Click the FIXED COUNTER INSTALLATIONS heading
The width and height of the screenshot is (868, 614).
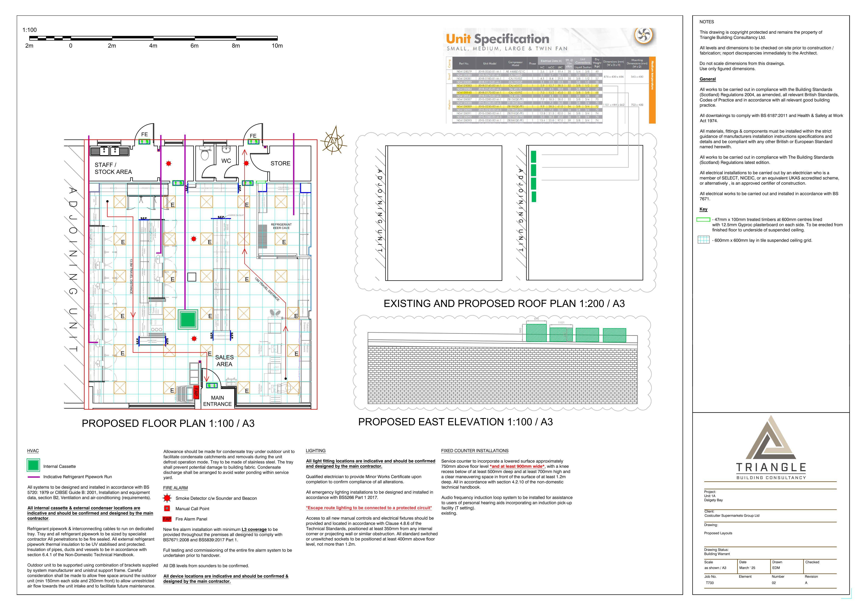coord(475,451)
